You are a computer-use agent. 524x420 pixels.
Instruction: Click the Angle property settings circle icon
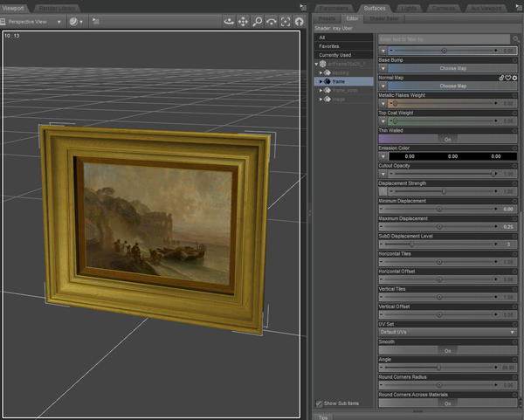514,360
